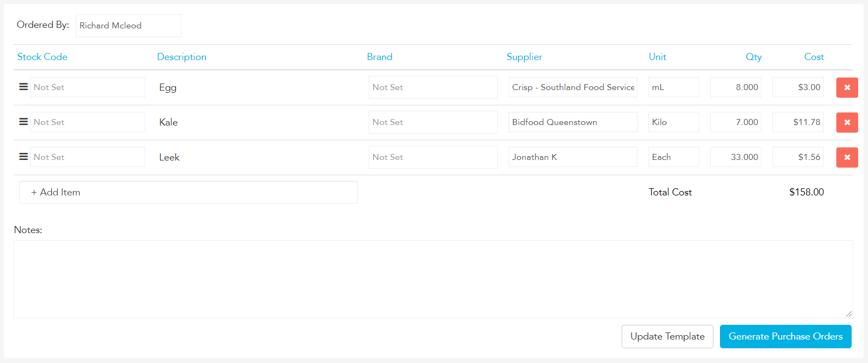Viewport: 868px width, 363px height.
Task: Open the Kilo unit field for Kale
Action: [674, 122]
